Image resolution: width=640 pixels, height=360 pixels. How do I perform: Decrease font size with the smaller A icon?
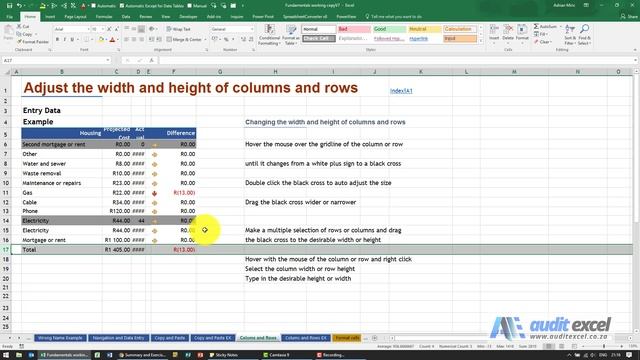point(116,29)
